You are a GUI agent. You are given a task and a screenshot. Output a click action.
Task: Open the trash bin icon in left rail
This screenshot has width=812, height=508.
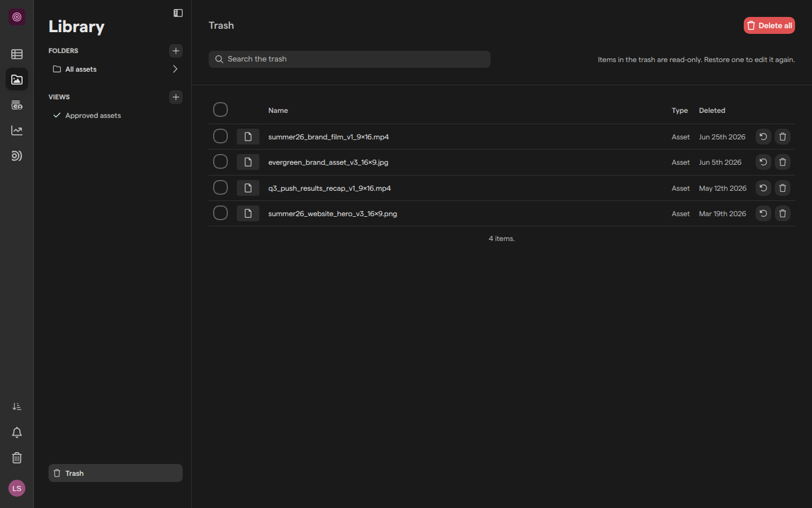coord(17,458)
